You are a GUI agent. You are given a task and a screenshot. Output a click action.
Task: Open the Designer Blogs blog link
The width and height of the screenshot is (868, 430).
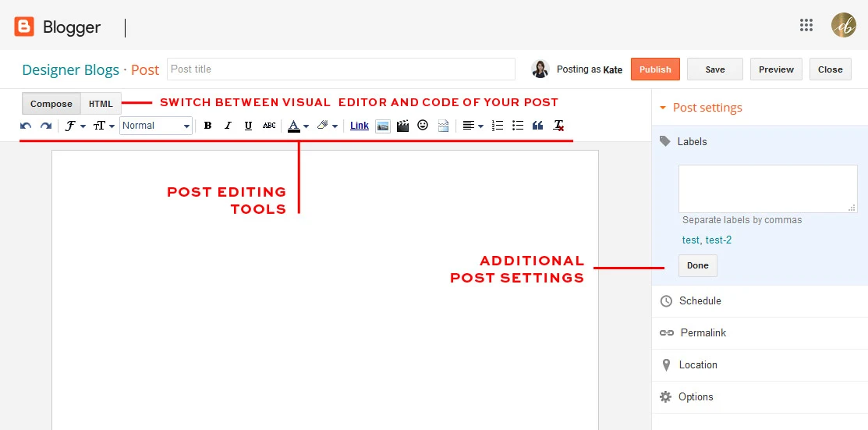71,70
